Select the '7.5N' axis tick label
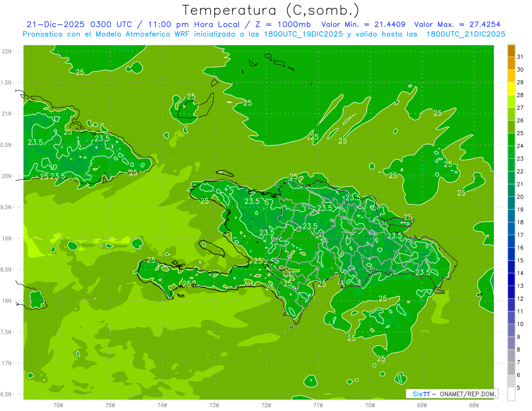The image size is (532, 411). click(x=7, y=332)
